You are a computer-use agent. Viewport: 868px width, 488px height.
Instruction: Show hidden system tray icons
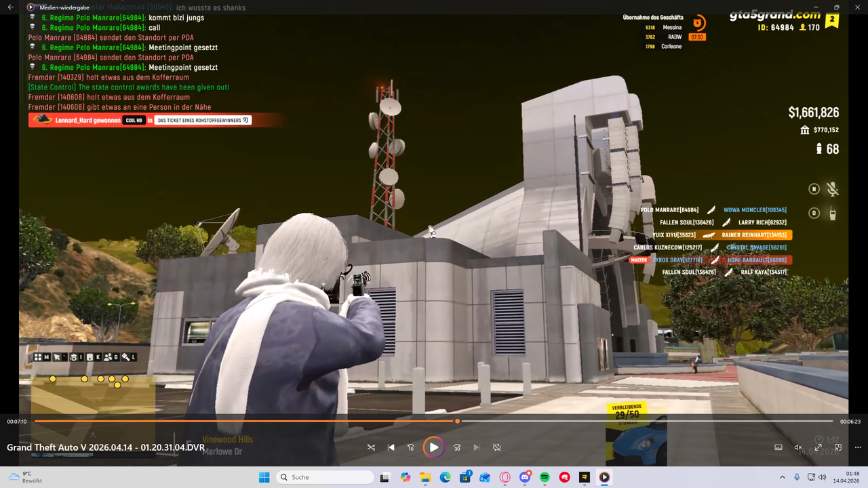coord(782,477)
